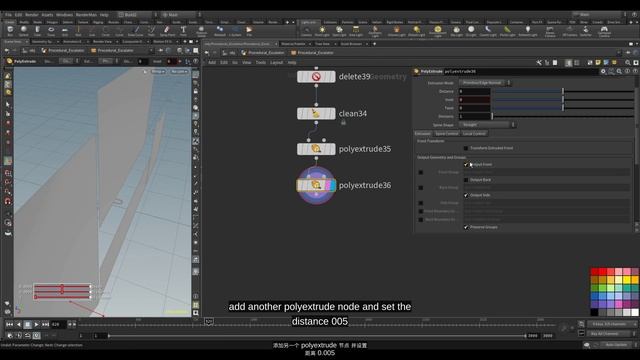The width and height of the screenshot is (640, 360).
Task: Open the network editor wrench settings icon
Action: click(539, 62)
